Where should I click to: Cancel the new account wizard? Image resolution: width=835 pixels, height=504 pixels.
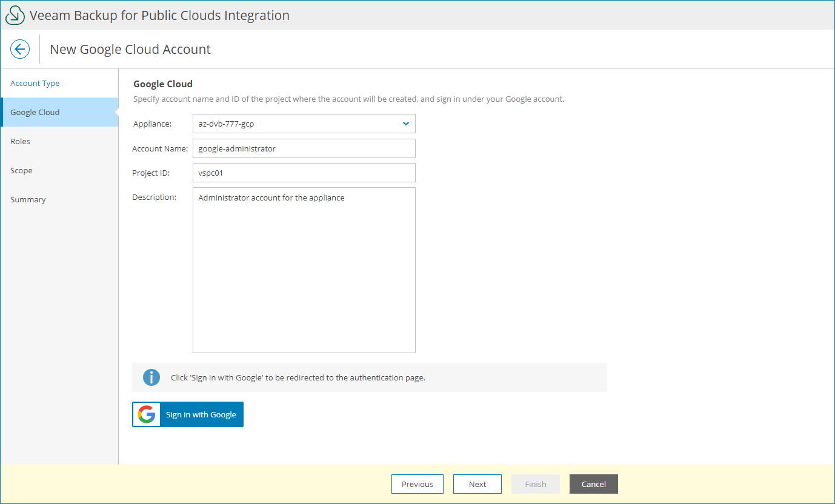coord(594,484)
